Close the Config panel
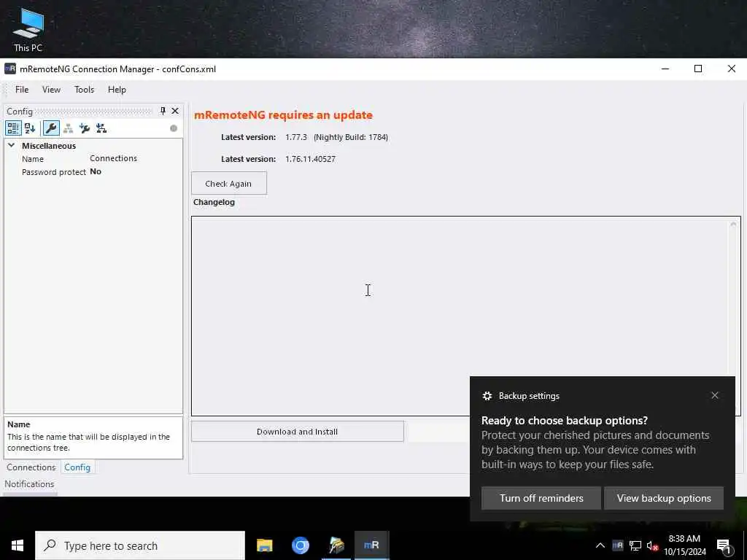The image size is (747, 560). click(175, 111)
